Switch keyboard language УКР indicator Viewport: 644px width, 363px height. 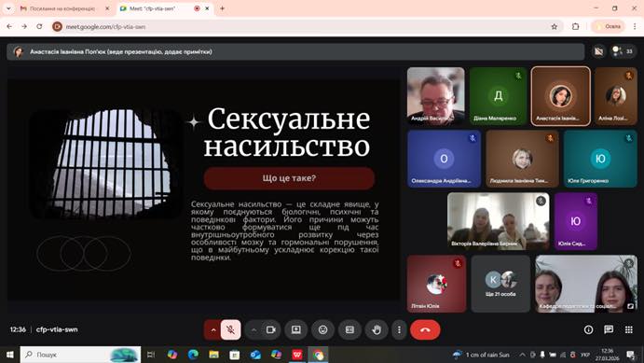(585, 355)
